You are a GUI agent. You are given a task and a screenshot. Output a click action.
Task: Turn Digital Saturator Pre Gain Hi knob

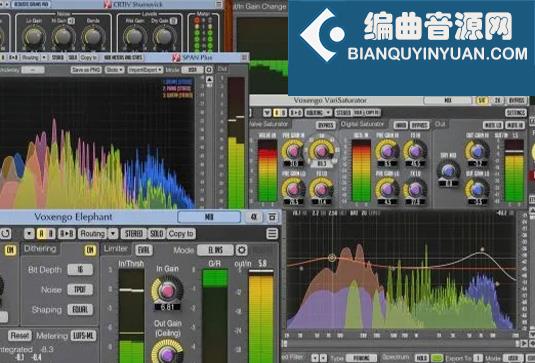[x=387, y=150]
